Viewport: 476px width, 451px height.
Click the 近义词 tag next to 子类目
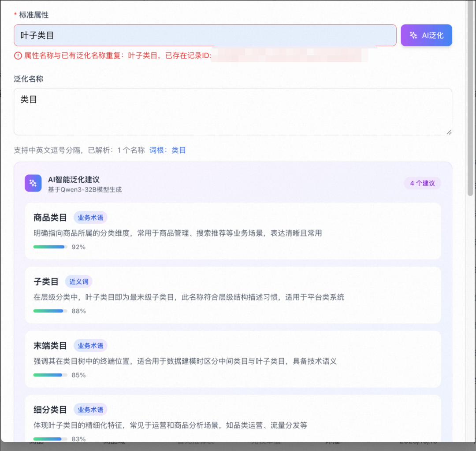pyautogui.click(x=78, y=281)
